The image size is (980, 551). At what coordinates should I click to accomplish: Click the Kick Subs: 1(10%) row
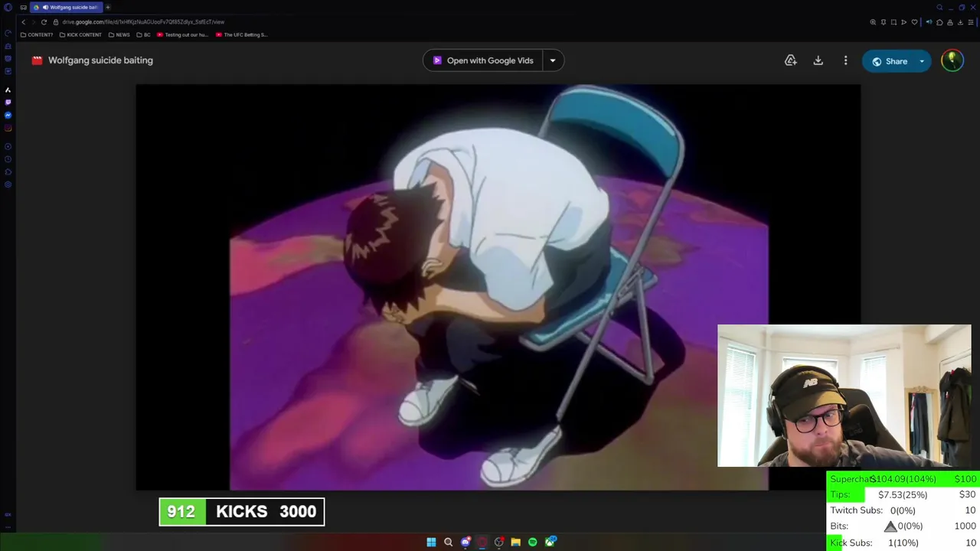pos(903,543)
